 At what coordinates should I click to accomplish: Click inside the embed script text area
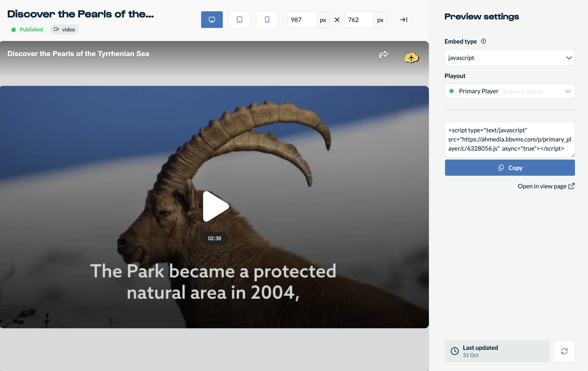pyautogui.click(x=510, y=139)
